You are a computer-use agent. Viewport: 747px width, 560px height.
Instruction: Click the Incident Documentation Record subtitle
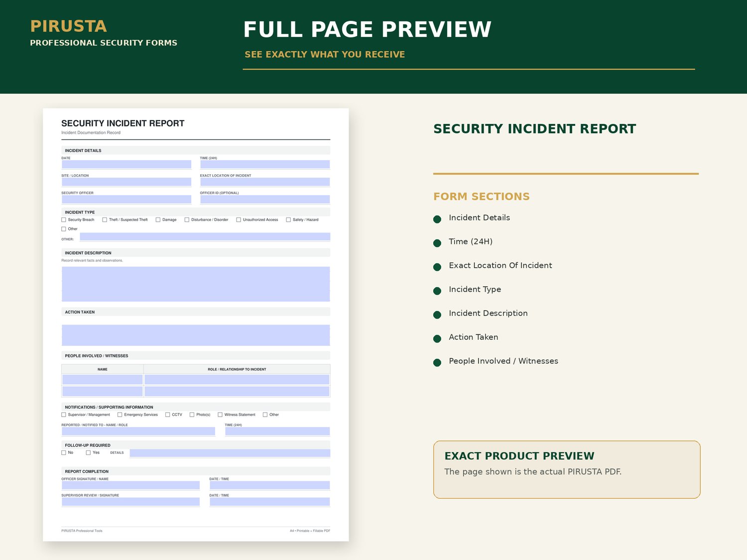[x=91, y=132]
